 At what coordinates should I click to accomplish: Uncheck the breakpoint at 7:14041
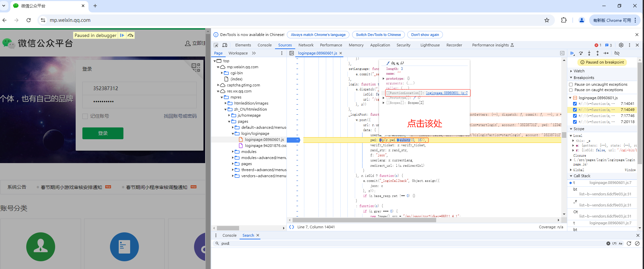[x=575, y=104]
